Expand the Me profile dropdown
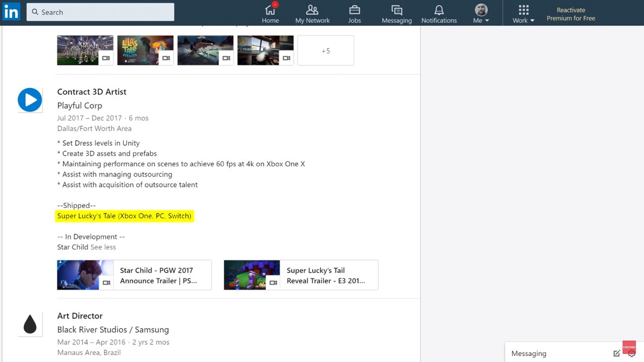Screen dimensions: 644x362 (481, 13)
